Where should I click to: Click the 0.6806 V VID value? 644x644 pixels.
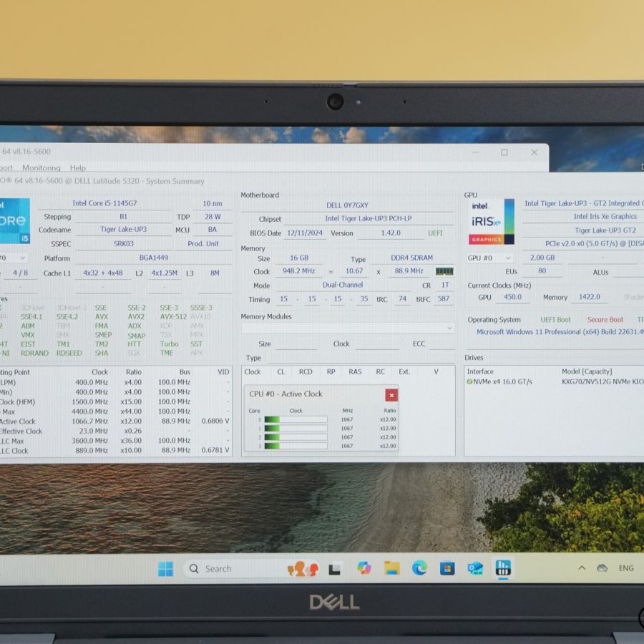coord(215,421)
